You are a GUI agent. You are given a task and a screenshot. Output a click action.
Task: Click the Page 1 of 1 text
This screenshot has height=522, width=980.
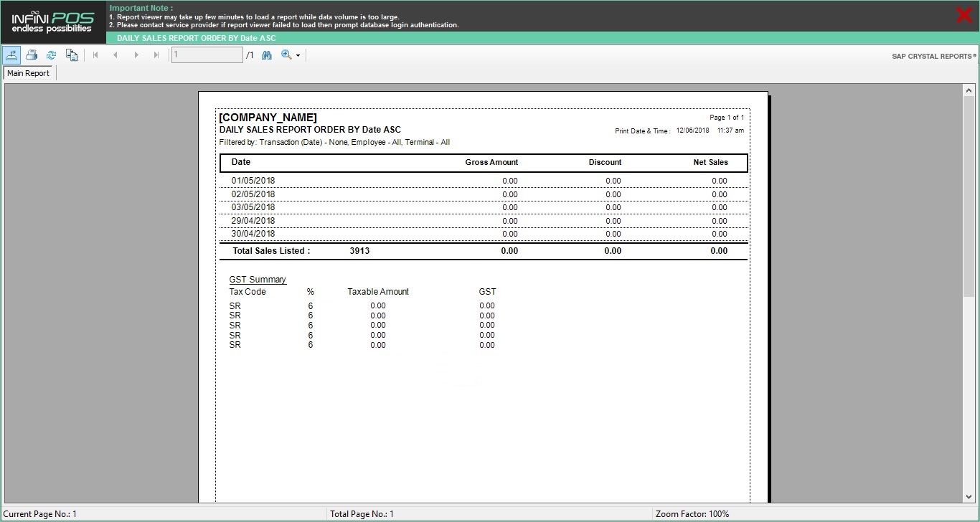pyautogui.click(x=727, y=118)
